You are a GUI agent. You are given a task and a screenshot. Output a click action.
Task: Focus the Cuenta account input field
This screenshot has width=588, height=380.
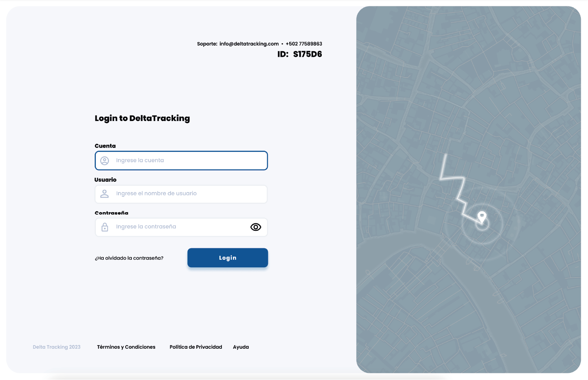181,161
